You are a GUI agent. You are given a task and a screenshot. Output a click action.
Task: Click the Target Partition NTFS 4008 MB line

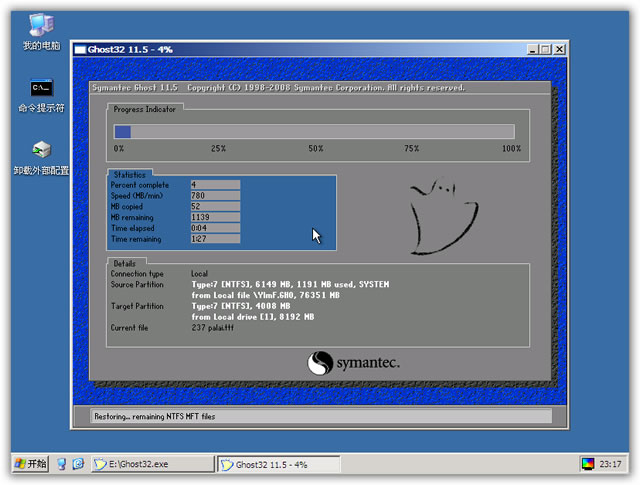241,306
